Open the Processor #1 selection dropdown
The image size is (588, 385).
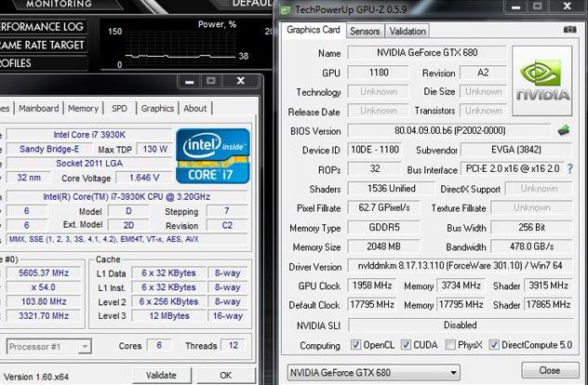pyautogui.click(x=48, y=346)
